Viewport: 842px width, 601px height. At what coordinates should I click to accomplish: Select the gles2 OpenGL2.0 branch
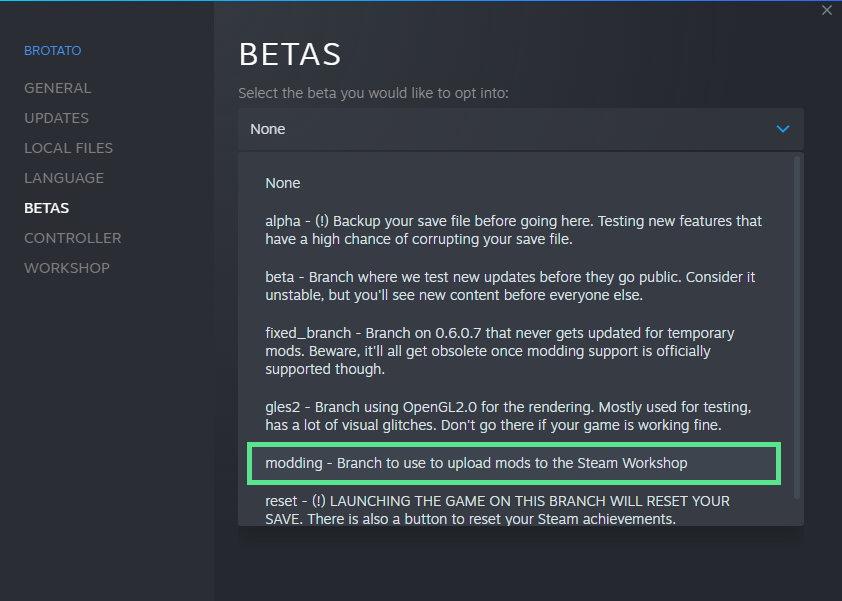tap(508, 417)
